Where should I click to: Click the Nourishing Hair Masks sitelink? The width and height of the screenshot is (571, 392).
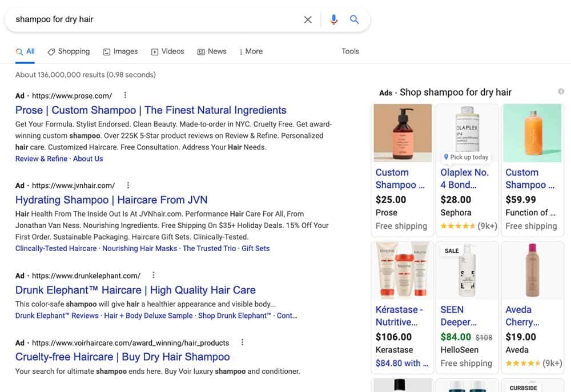(139, 248)
